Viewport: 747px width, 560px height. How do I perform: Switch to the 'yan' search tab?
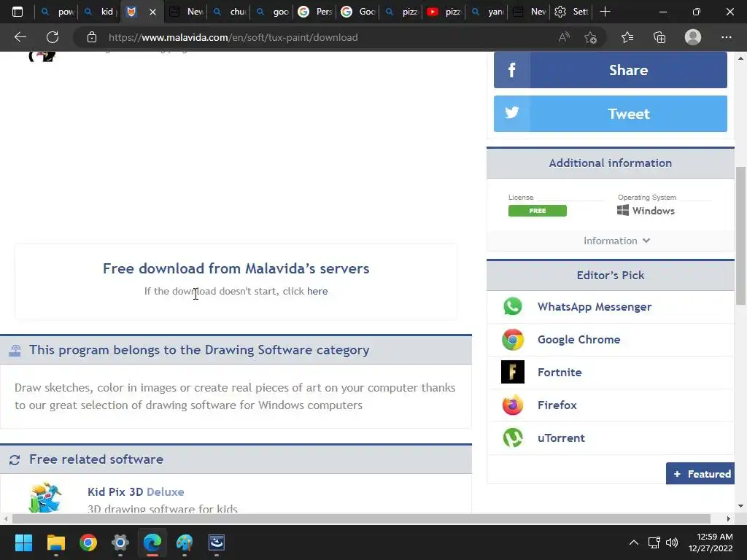click(x=487, y=12)
